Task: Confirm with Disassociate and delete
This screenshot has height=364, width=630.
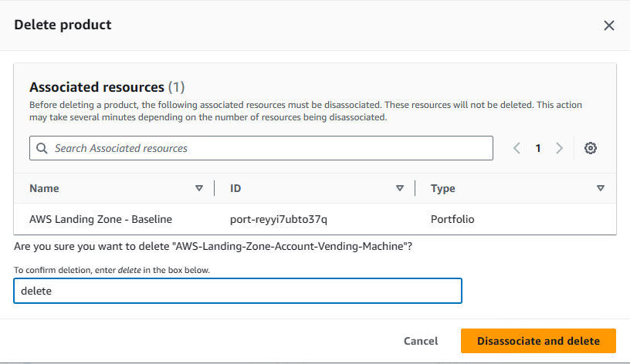Action: click(x=538, y=341)
